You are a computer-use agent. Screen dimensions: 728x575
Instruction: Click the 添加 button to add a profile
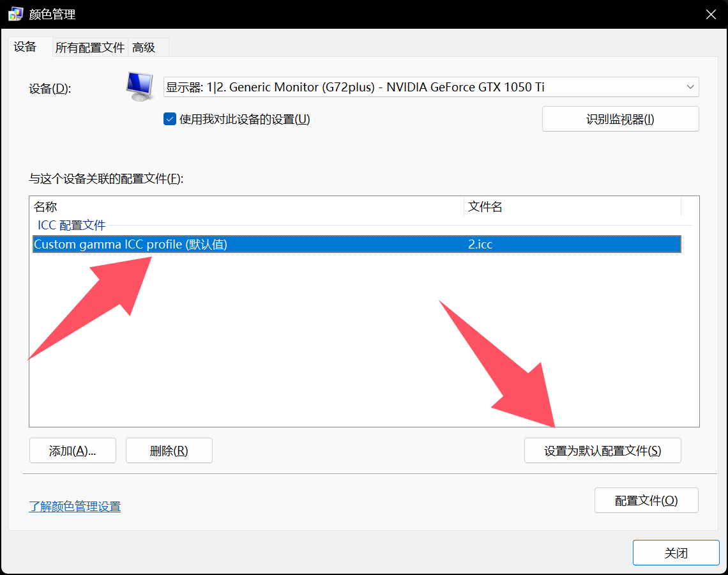pos(73,450)
